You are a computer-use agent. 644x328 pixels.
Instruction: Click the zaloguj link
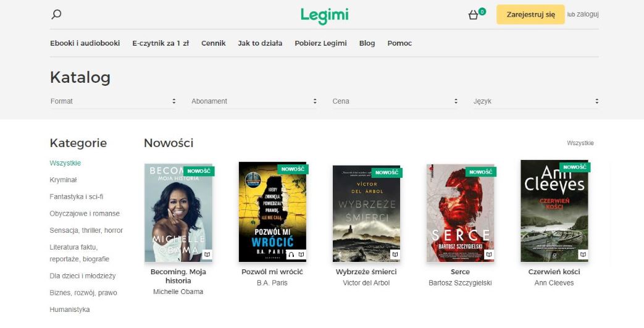click(588, 14)
